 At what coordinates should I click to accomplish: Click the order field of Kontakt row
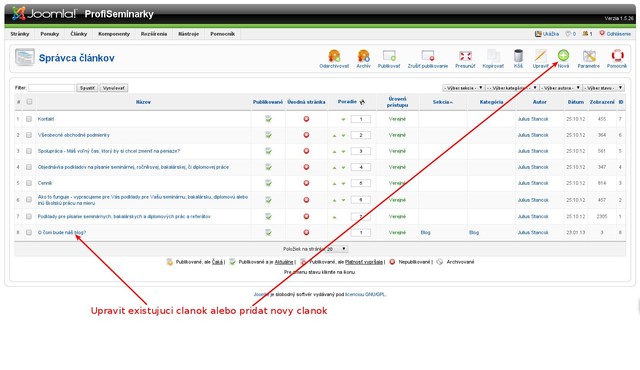coord(361,119)
